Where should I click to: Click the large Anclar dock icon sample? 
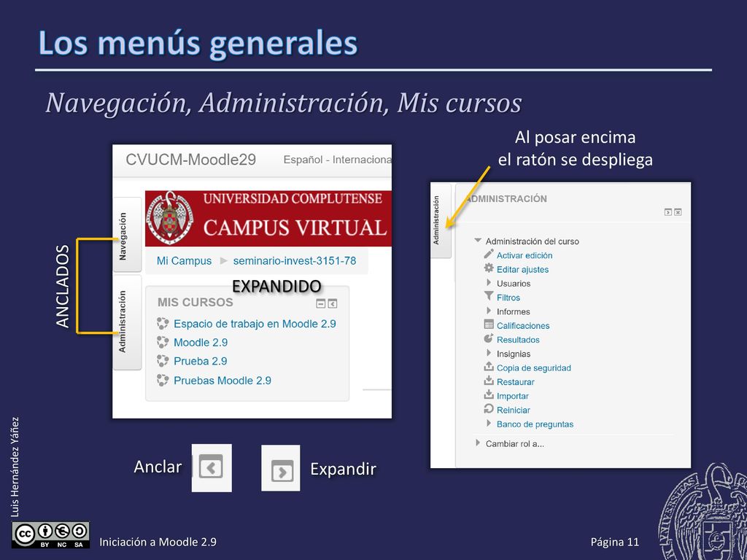(x=211, y=467)
